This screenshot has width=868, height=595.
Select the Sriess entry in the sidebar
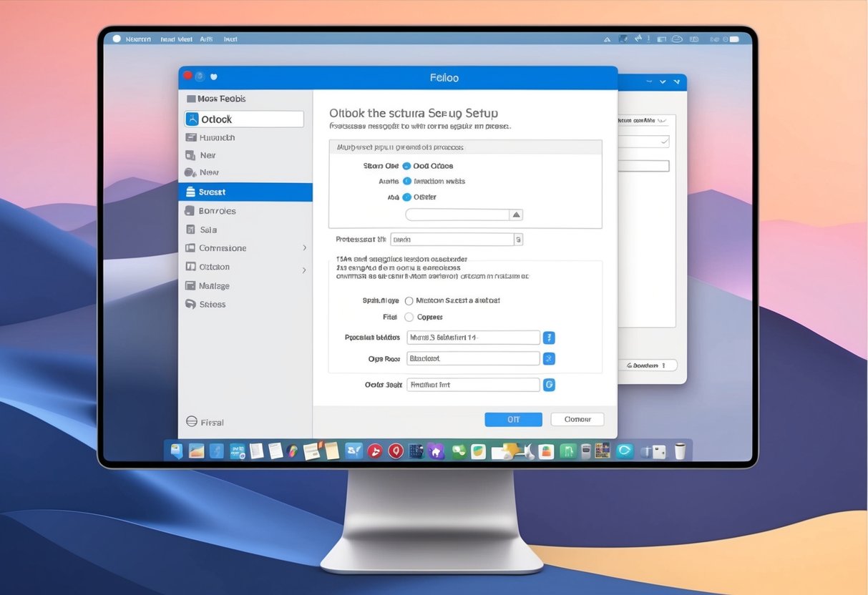click(x=212, y=304)
